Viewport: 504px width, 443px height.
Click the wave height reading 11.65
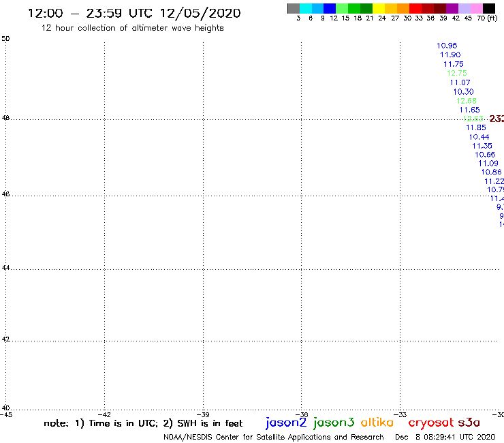pyautogui.click(x=470, y=110)
